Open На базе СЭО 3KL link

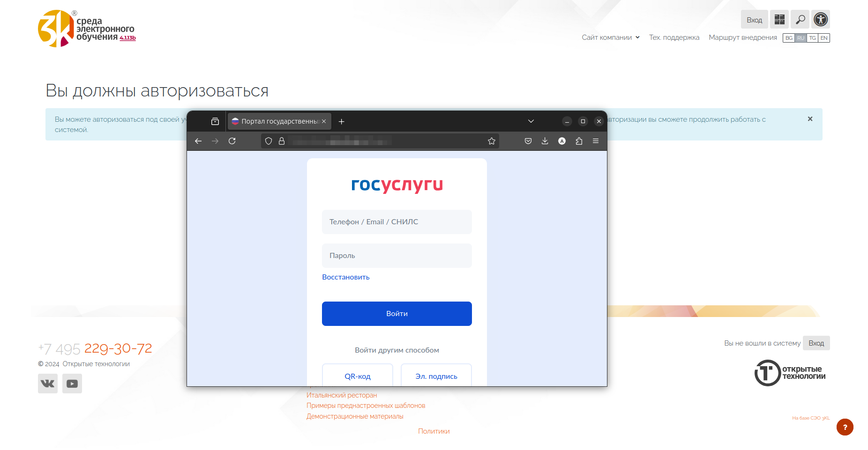811,418
